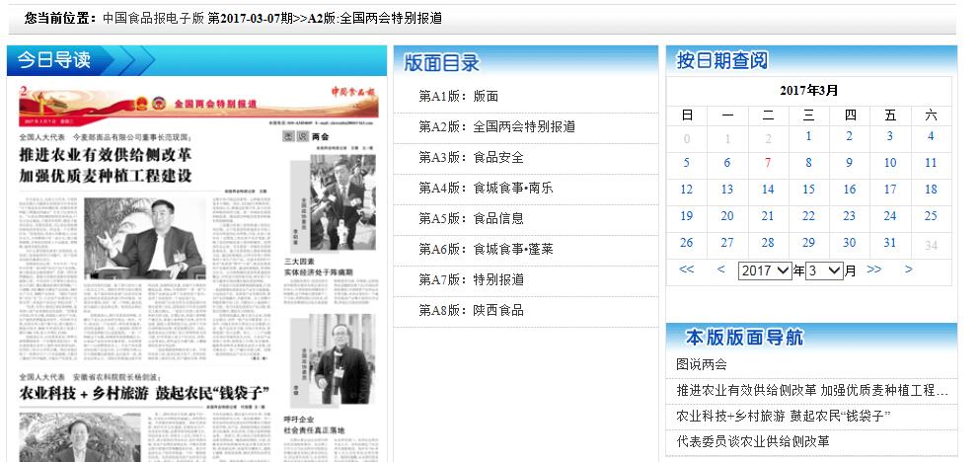The width and height of the screenshot is (980, 462).
Task: Click the 呼吁企业 社会责任真正落地 article block
Action: tap(315, 424)
